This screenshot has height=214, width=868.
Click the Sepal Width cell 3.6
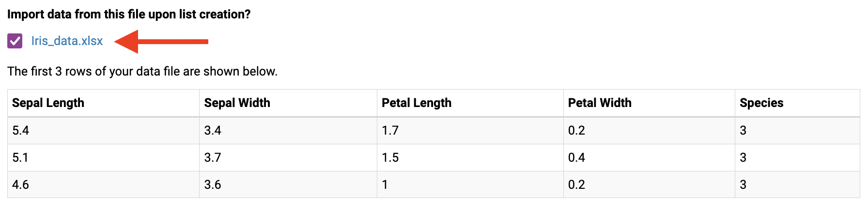(x=213, y=184)
